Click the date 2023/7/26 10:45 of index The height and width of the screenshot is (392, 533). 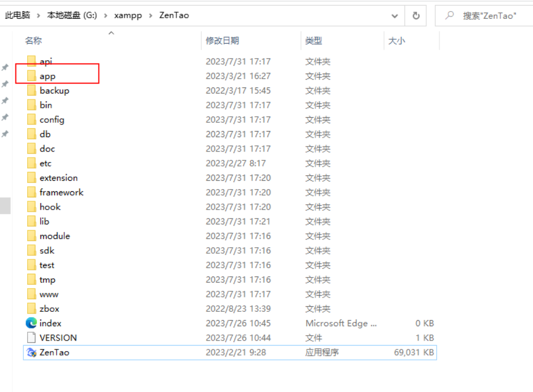[x=238, y=323]
